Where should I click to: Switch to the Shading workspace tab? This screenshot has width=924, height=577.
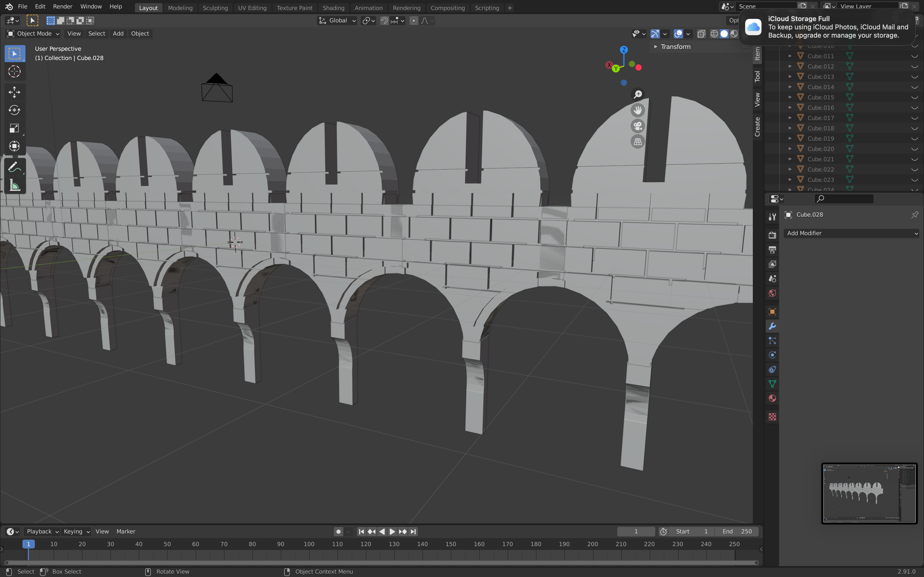(333, 8)
